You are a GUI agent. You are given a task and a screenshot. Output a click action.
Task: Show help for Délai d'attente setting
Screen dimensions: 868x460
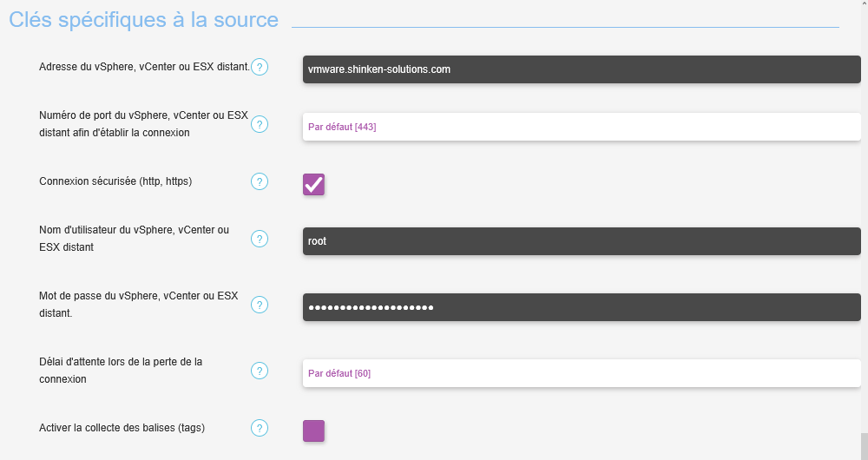click(260, 371)
